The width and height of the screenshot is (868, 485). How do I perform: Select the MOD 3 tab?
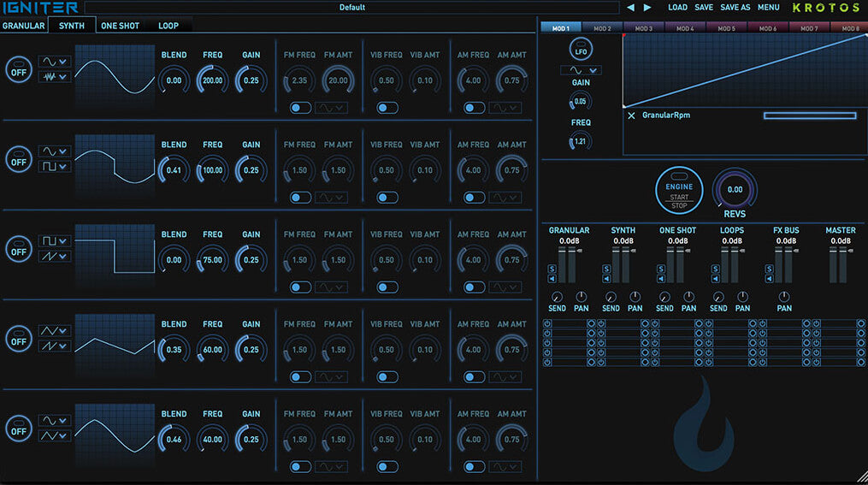(643, 28)
